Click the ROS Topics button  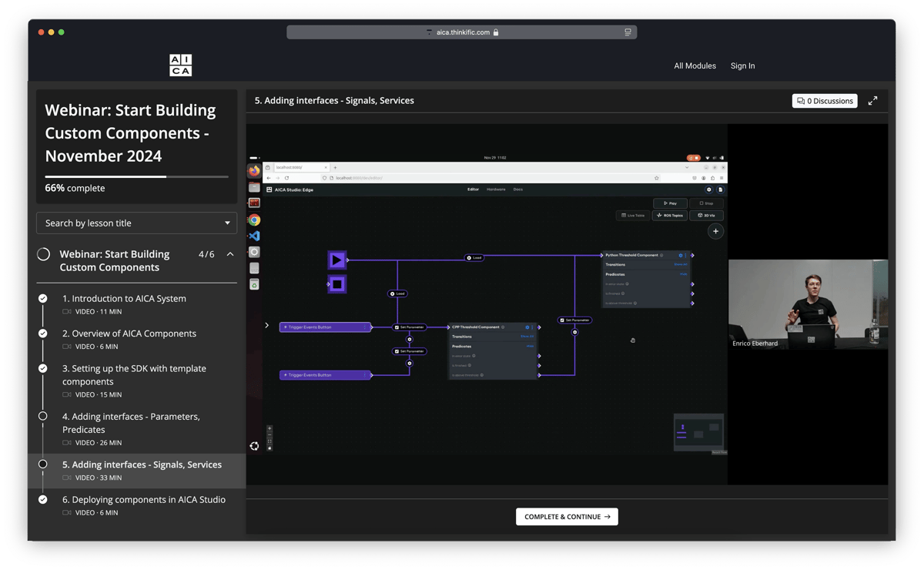[670, 216]
